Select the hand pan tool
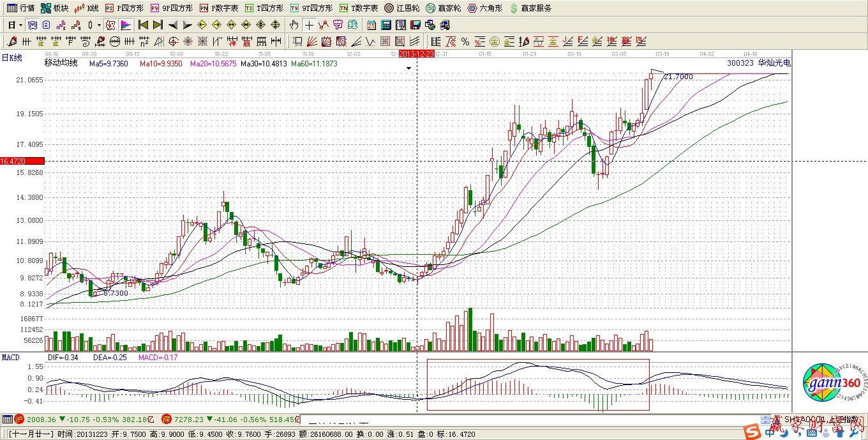This screenshot has width=868, height=440. pos(294,25)
